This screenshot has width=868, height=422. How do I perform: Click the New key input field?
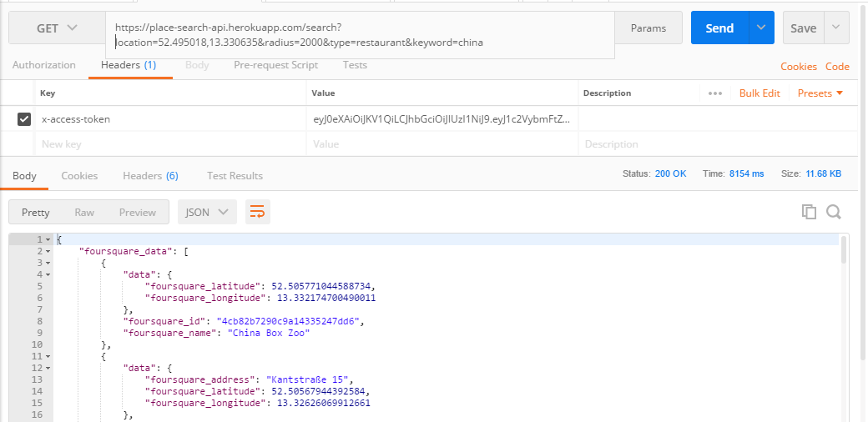click(x=170, y=143)
